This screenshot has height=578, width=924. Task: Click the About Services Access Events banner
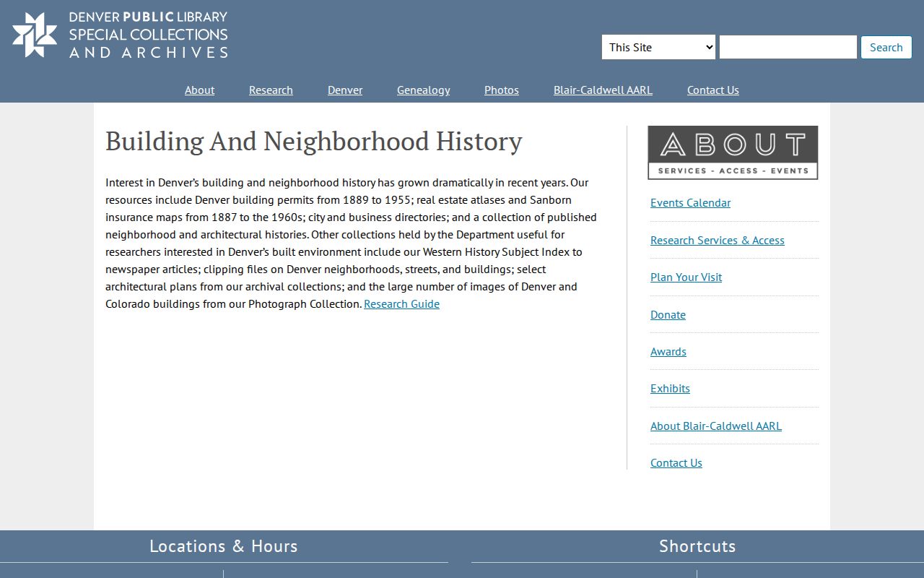point(733,152)
